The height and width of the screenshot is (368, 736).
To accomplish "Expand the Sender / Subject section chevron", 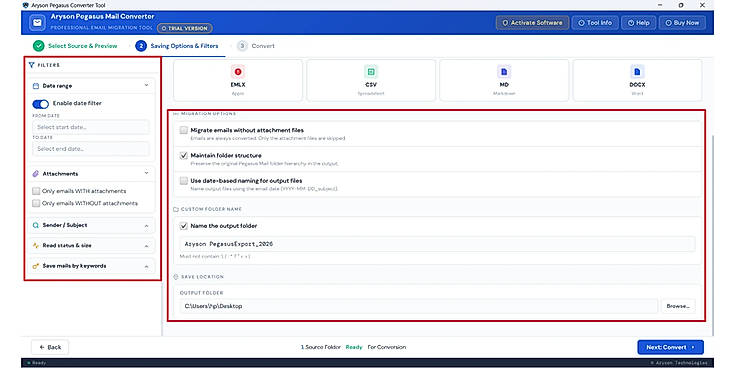I will click(146, 226).
